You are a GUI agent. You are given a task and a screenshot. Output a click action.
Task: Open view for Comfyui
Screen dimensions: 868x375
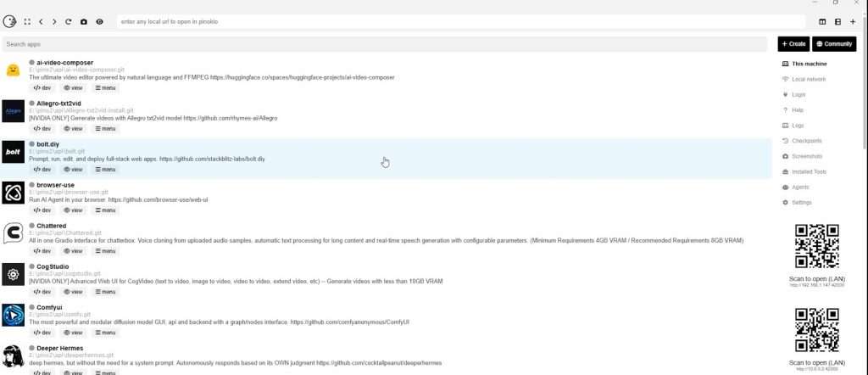coord(73,333)
